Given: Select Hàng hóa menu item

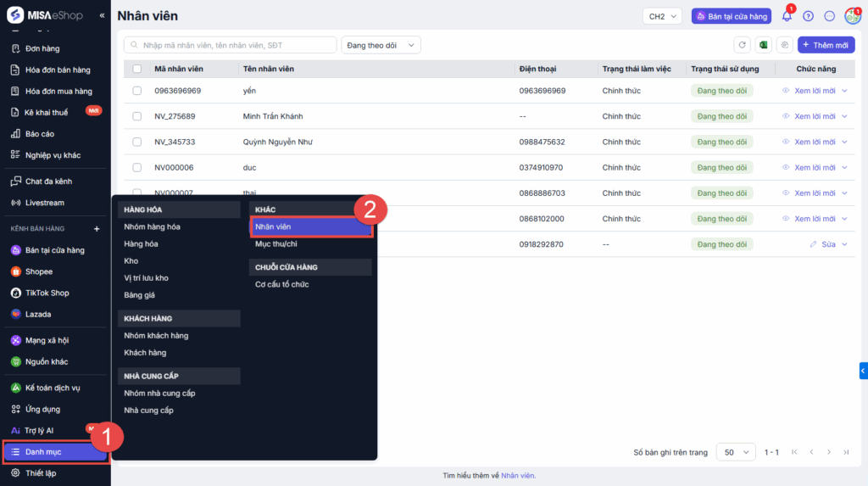Looking at the screenshot, I should [x=142, y=243].
